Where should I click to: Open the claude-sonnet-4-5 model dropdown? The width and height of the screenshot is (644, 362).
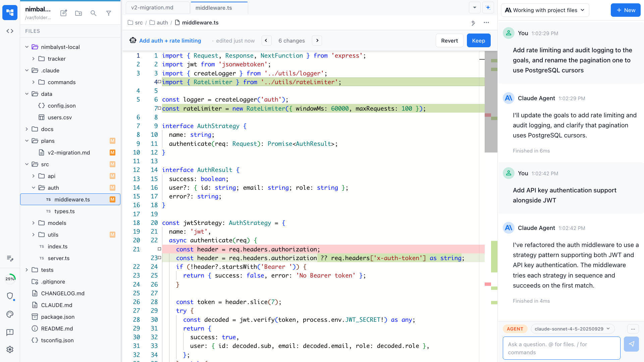[572, 329]
